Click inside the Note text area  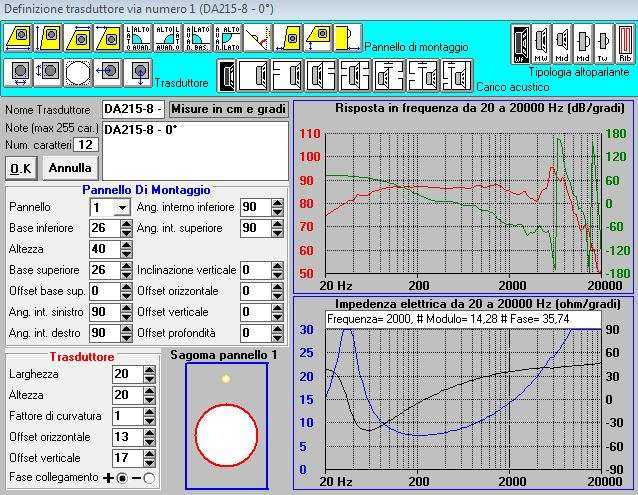(195, 151)
